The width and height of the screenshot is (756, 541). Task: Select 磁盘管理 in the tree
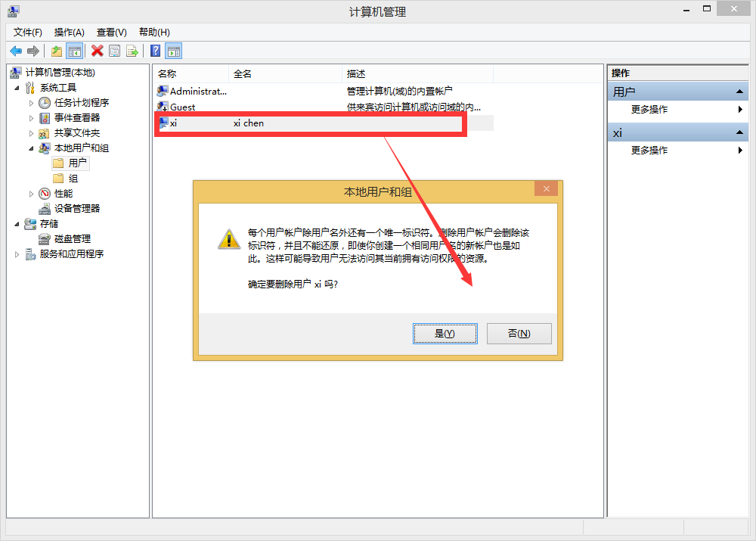[73, 239]
